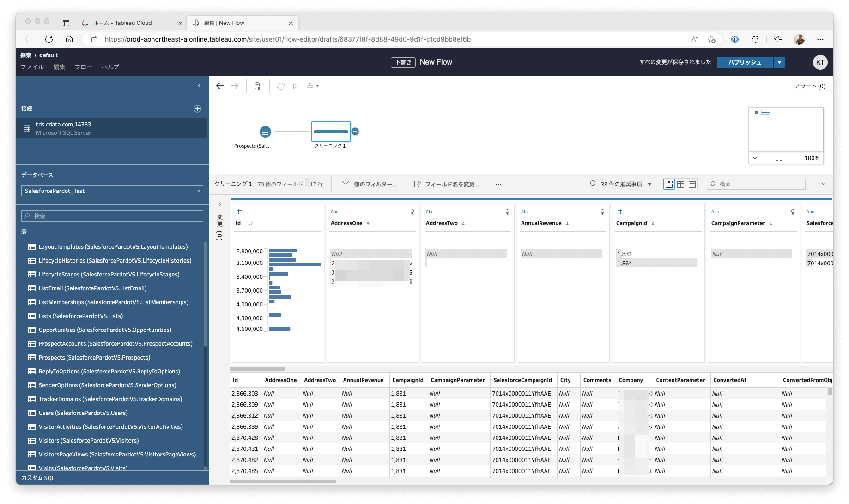Open the KT user account menu
The width and height of the screenshot is (849, 504).
click(x=820, y=62)
